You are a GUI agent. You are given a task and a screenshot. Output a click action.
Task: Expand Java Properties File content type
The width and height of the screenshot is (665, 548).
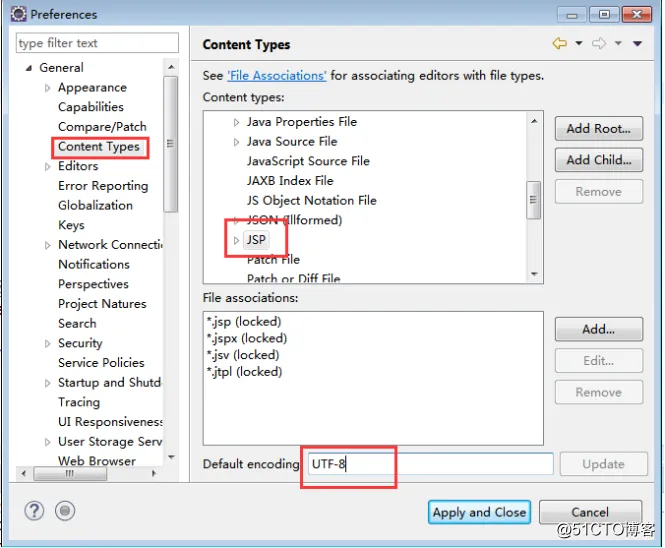236,122
